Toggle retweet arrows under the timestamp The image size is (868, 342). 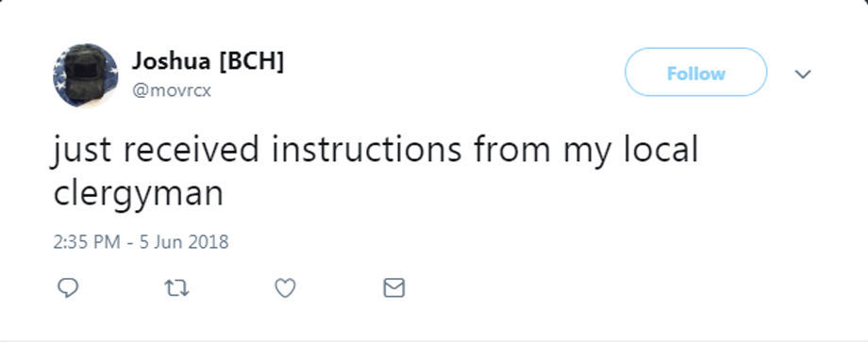(x=176, y=288)
